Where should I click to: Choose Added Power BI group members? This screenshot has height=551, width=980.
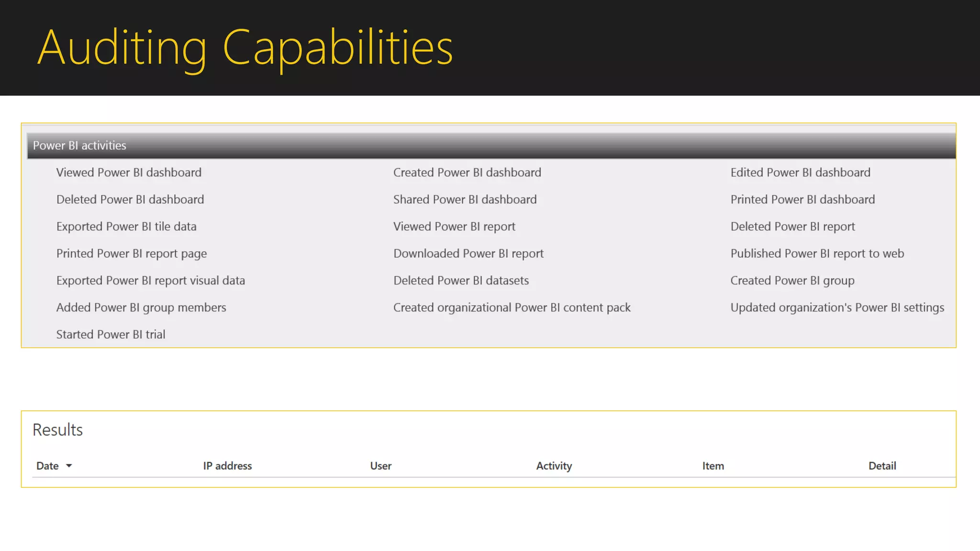click(x=141, y=308)
